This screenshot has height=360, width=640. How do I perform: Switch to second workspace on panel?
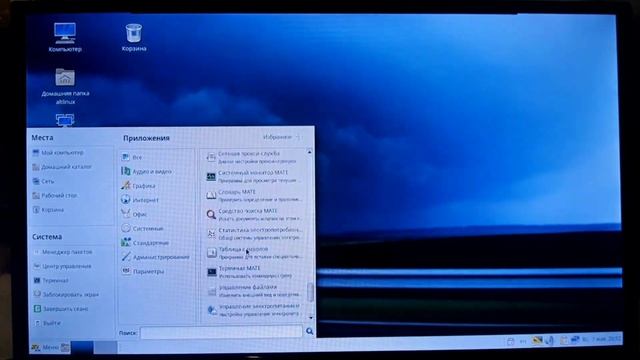[x=106, y=347]
